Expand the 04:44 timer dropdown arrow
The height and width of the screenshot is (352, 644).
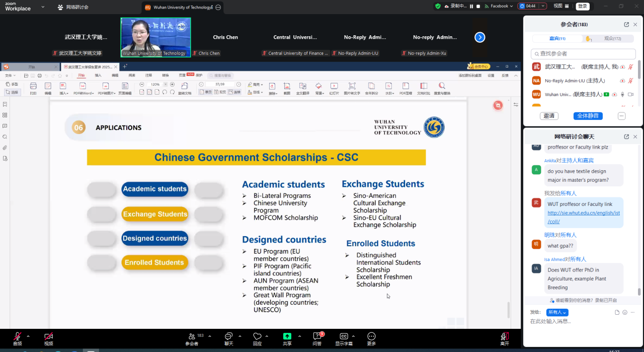point(543,6)
